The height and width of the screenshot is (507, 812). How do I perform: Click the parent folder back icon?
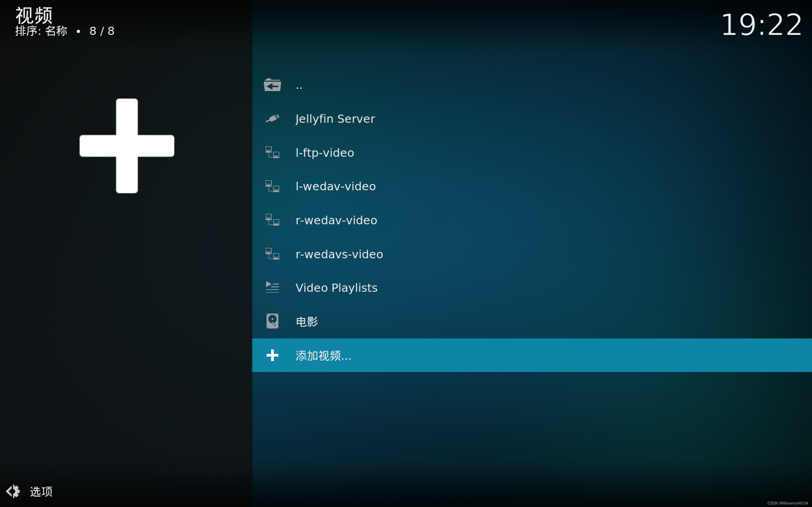(272, 85)
